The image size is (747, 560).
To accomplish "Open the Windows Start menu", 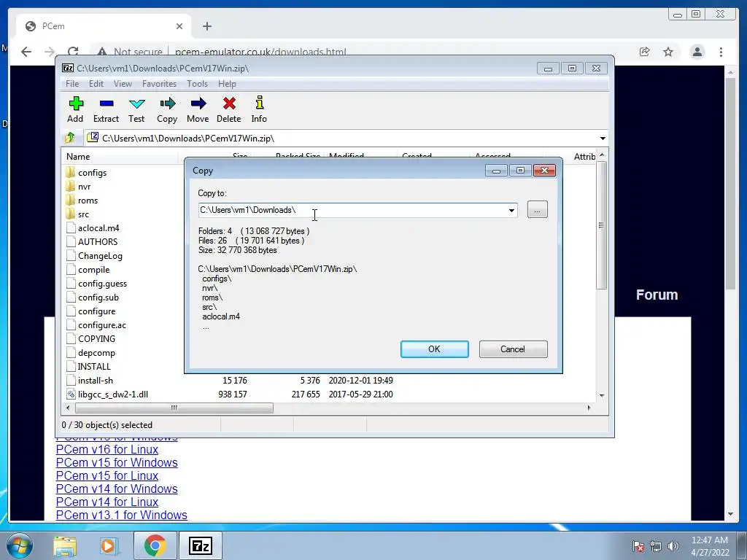I will pyautogui.click(x=19, y=545).
